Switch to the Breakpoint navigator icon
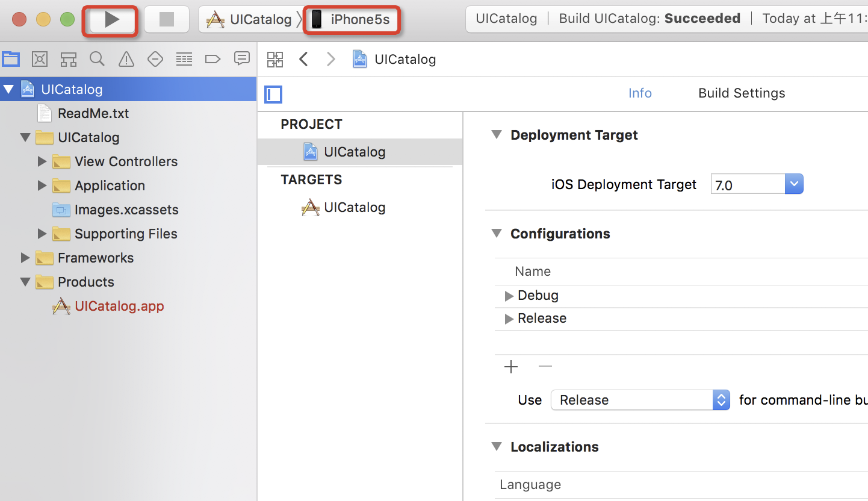The image size is (868, 501). pyautogui.click(x=212, y=59)
